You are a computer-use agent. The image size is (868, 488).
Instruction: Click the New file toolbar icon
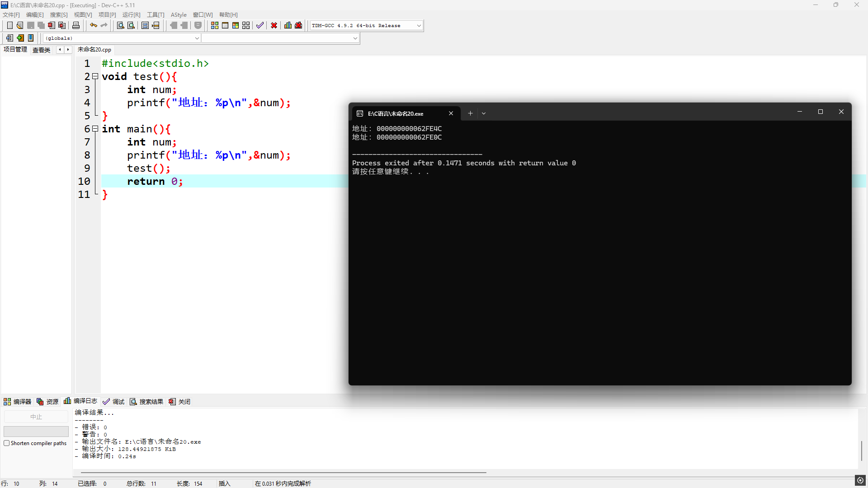tap(9, 25)
